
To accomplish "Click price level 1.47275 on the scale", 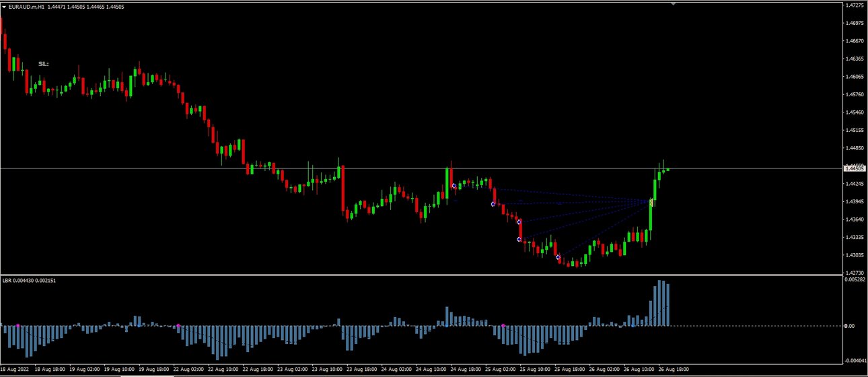I will pos(855,5).
